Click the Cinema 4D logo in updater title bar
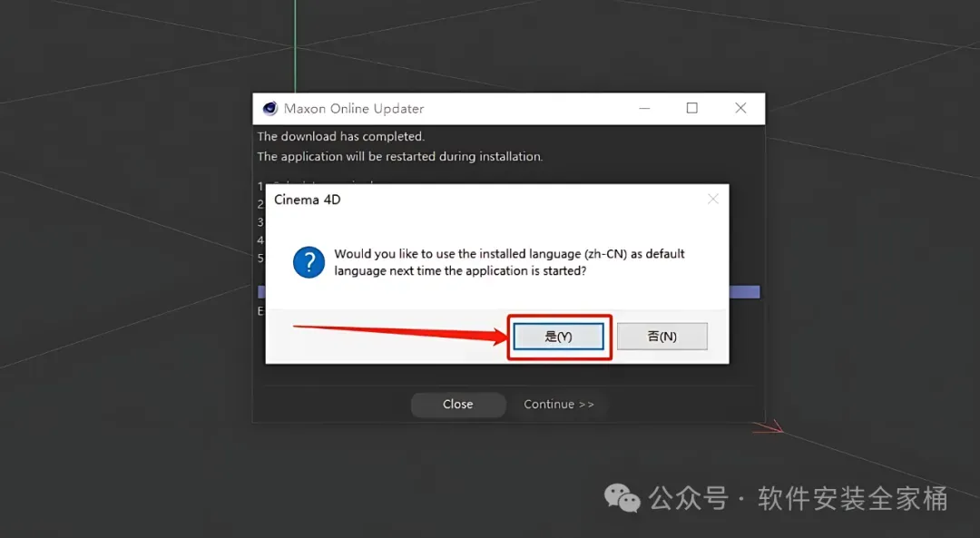This screenshot has height=538, width=980. point(270,108)
